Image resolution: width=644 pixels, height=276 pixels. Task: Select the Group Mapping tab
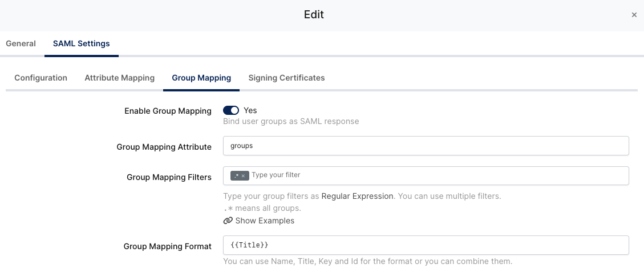point(201,78)
